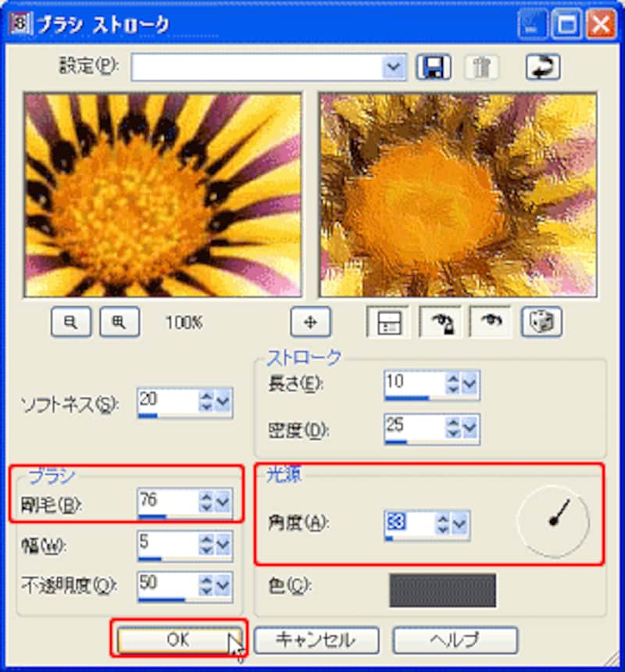Screen dimensions: 625x672
Task: Click the 不透明度 field showing 50
Action: point(168,584)
